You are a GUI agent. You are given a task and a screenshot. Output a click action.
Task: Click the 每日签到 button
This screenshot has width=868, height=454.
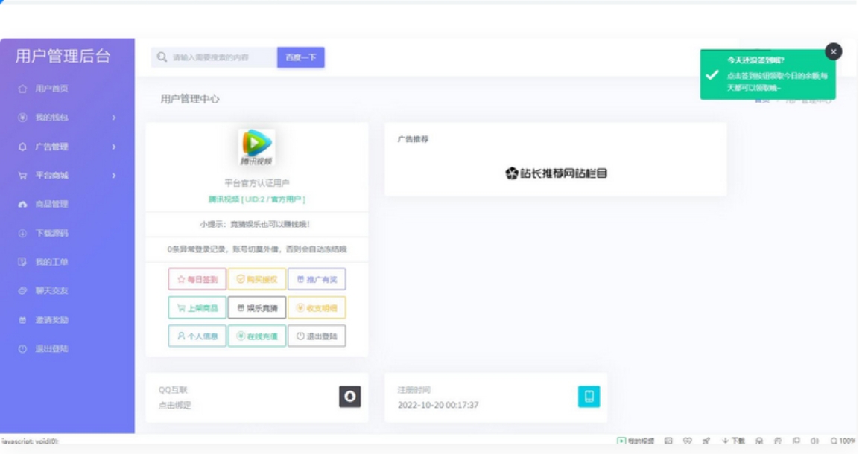point(197,279)
